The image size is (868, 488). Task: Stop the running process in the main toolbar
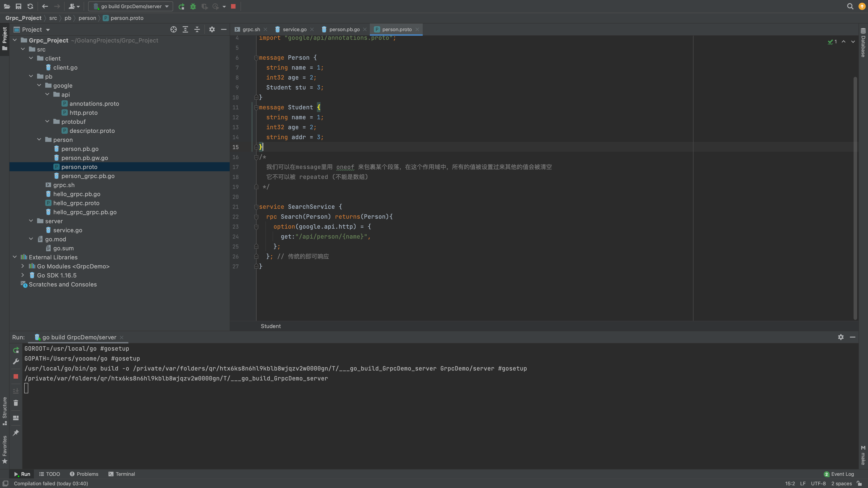coord(233,6)
